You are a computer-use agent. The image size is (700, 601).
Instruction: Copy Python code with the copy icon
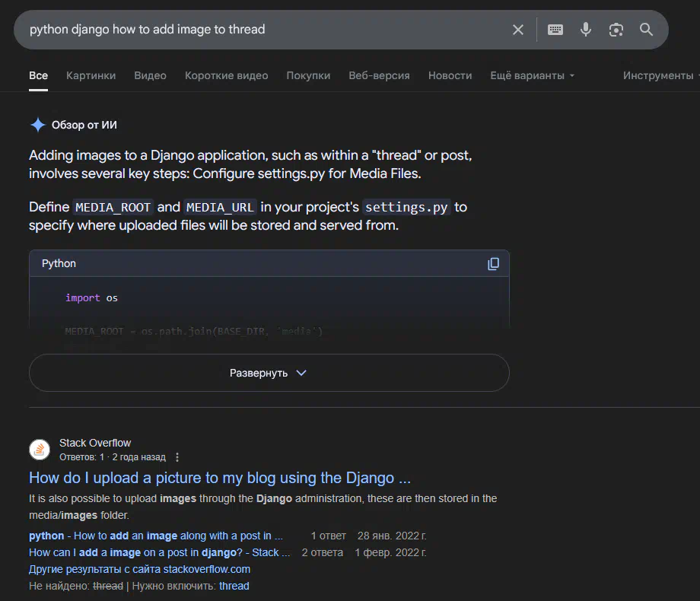pos(493,263)
